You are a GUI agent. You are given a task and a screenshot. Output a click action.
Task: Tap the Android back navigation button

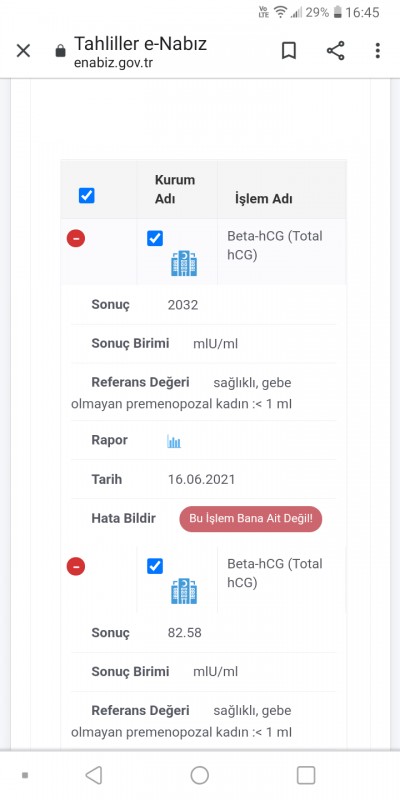[93, 776]
